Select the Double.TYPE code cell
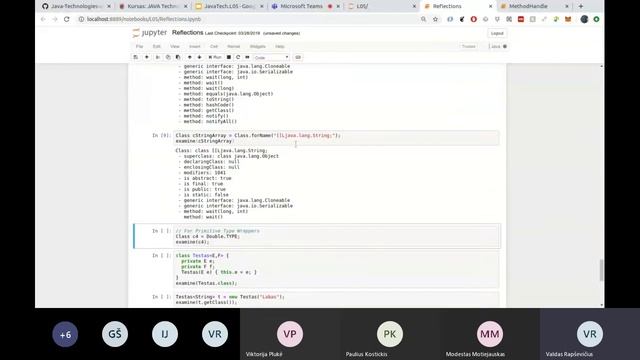This screenshot has width=640, height=360. coord(336,236)
